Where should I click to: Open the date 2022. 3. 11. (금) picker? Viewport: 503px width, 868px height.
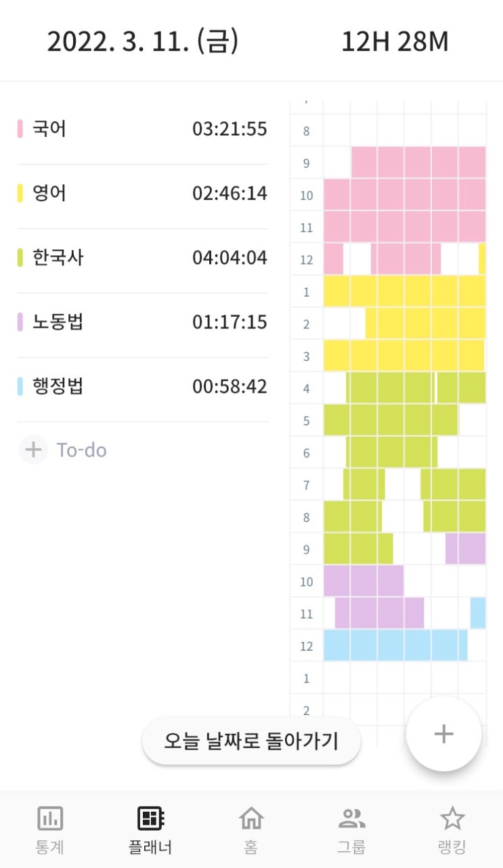pos(143,42)
